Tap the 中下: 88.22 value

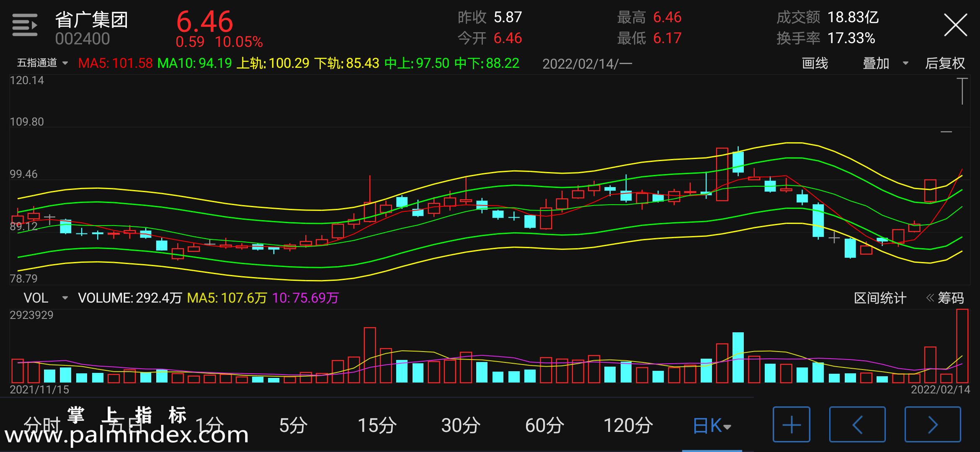[487, 63]
